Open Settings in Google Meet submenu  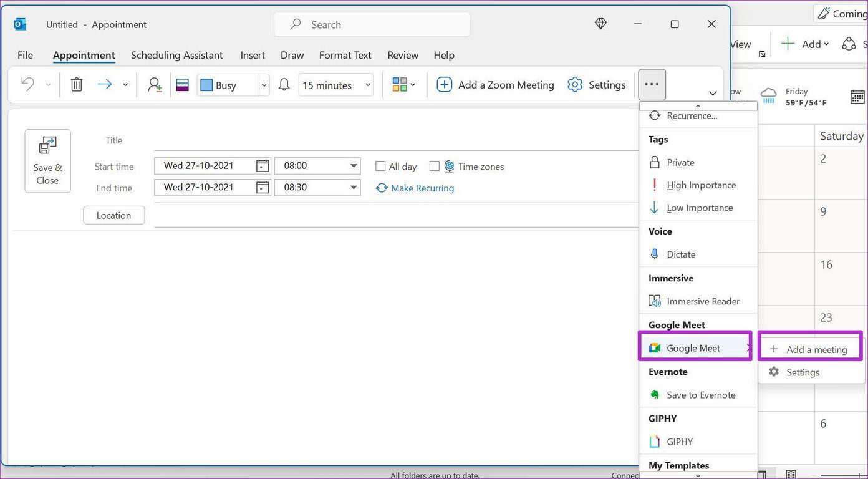811,372
